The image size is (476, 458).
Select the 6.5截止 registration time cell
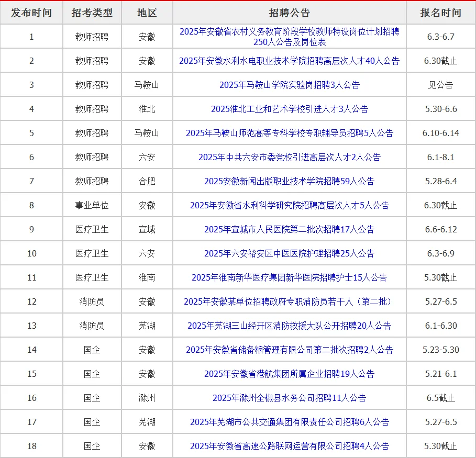pos(441,398)
